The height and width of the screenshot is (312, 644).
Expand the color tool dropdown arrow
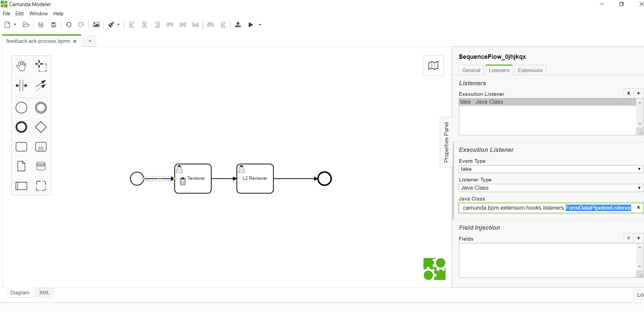(119, 25)
